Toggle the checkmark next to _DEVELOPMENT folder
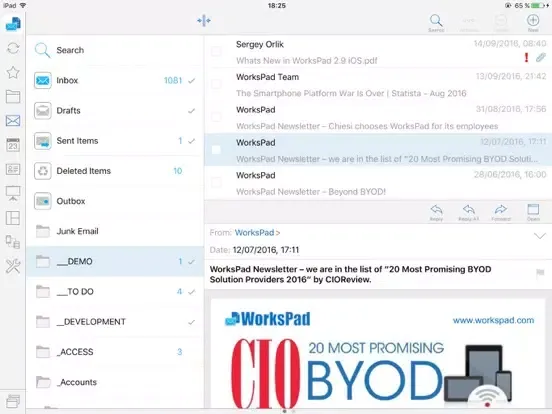The width and height of the screenshot is (552, 414). pyautogui.click(x=192, y=322)
